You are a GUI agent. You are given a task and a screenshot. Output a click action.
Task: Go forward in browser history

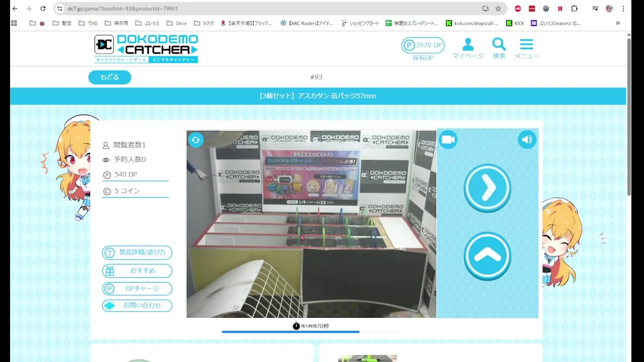pos(29,9)
